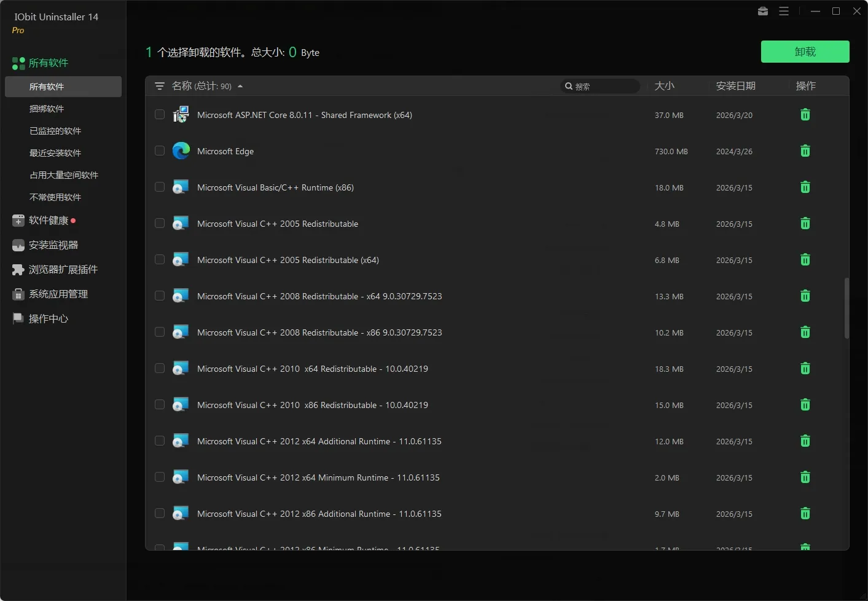
Task: Click the filter icon beside the 名称 column
Action: (x=160, y=86)
